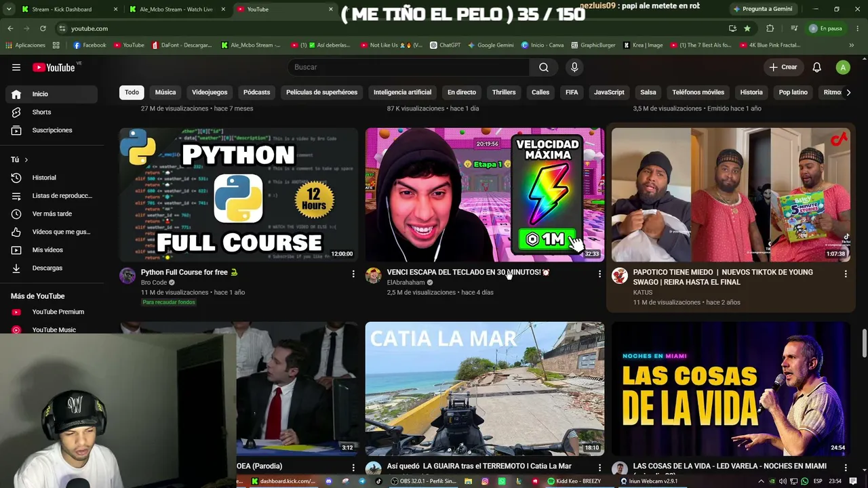Open options menu for PAPOTICO TIENE MIEDO
Screen dimensions: 868x488
pos(845,274)
